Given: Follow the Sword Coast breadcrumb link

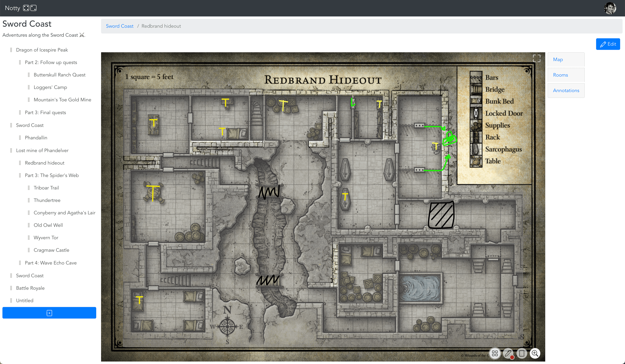Looking at the screenshot, I should coord(119,26).
